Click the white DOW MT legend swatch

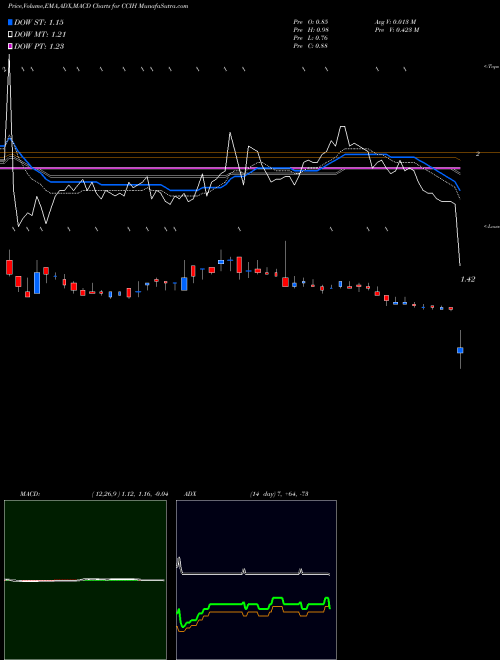point(10,35)
